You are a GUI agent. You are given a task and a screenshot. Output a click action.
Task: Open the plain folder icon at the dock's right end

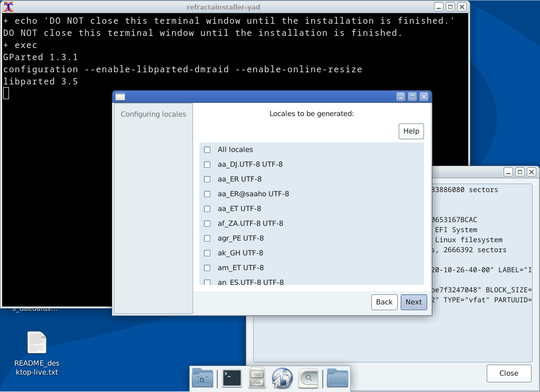(x=337, y=378)
